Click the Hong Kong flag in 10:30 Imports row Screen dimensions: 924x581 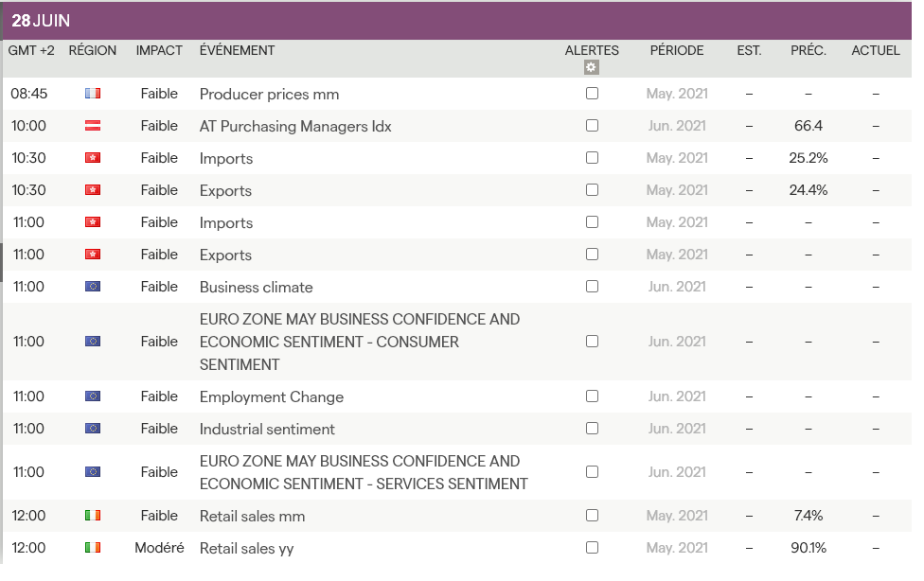(x=93, y=158)
